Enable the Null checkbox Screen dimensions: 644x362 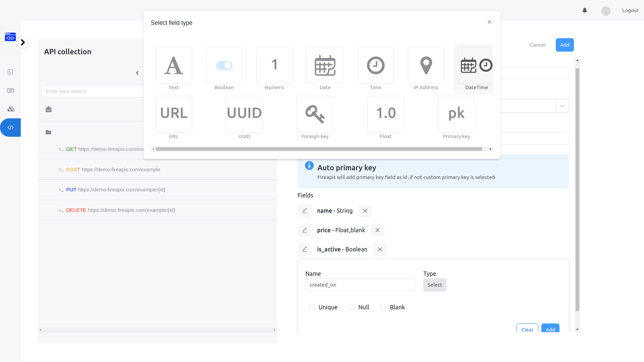coord(352,307)
